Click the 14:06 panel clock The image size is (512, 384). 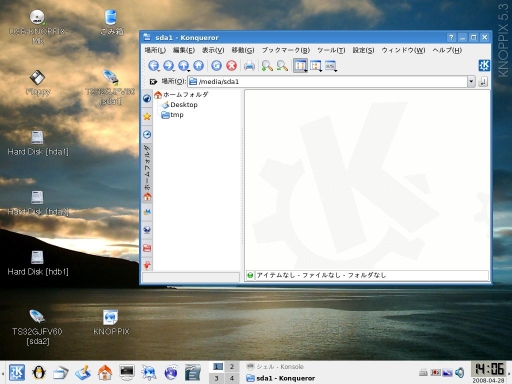tap(489, 369)
